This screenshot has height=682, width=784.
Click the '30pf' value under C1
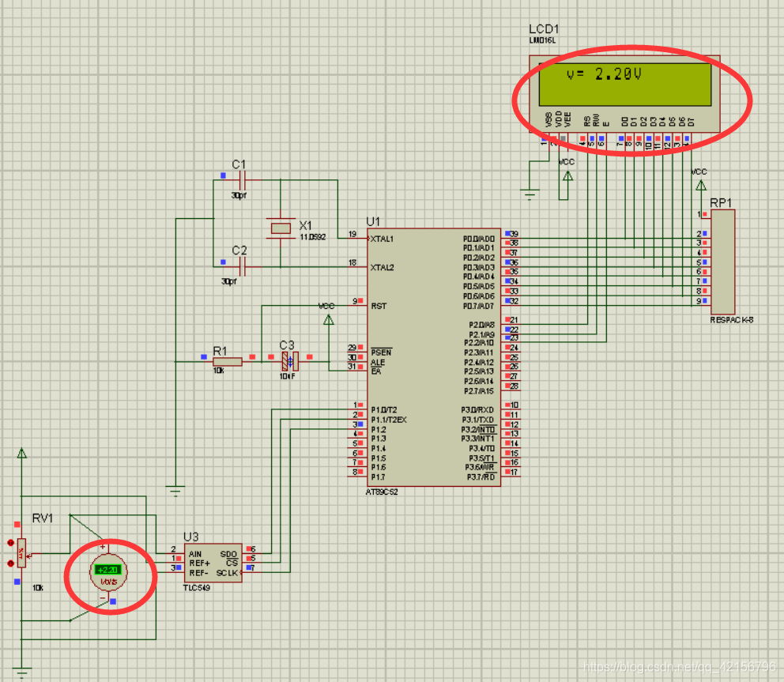coord(239,195)
